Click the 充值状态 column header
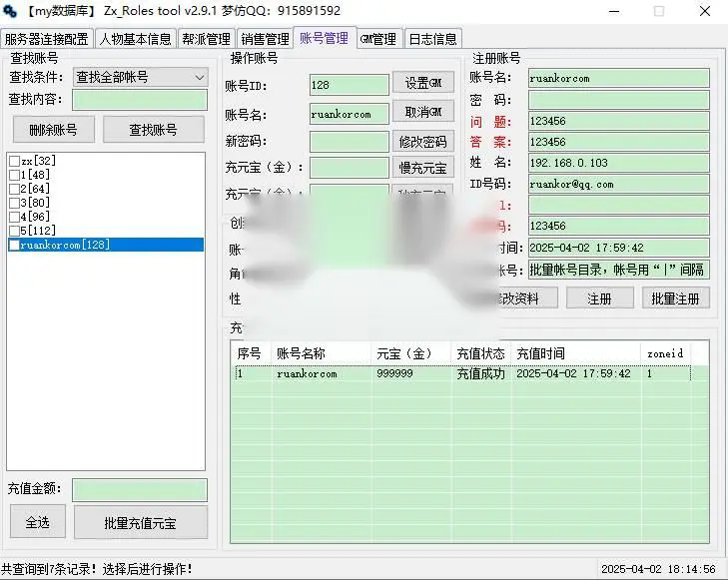 (481, 353)
